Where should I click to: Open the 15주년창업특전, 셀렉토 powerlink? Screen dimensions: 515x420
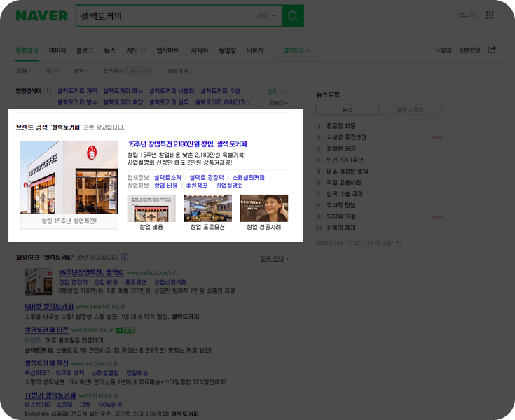tap(91, 273)
